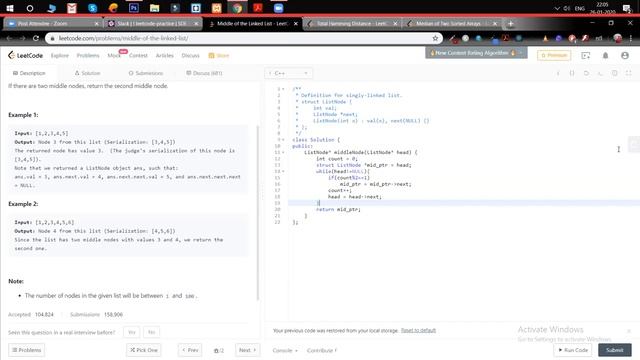
Task: Expand the New Content Sorting Algorithm banner
Action: click(476, 53)
